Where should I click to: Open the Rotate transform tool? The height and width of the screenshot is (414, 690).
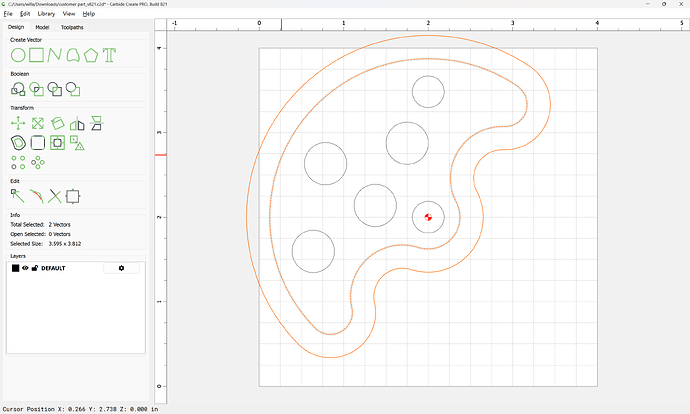(58, 123)
